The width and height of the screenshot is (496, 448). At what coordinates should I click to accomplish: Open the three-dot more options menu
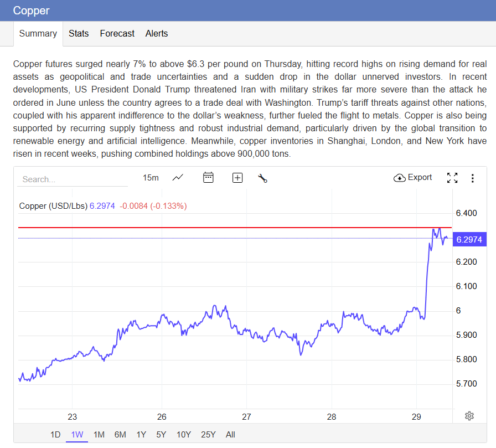click(x=472, y=178)
